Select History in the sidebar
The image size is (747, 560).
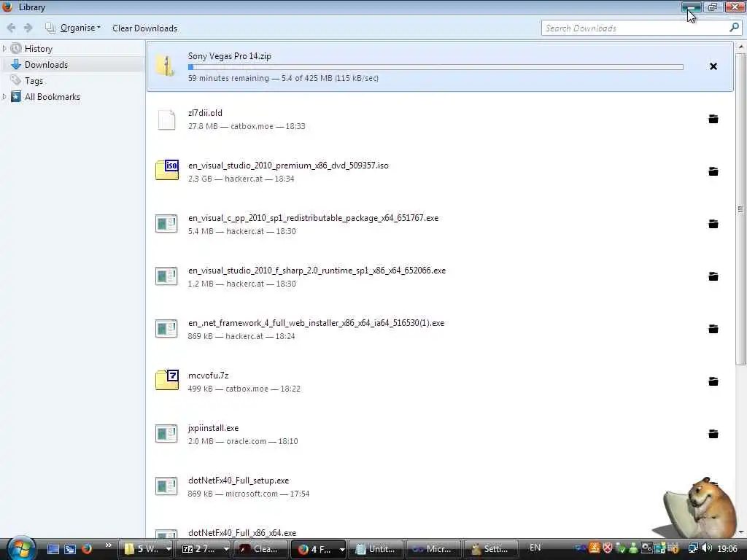(x=39, y=49)
